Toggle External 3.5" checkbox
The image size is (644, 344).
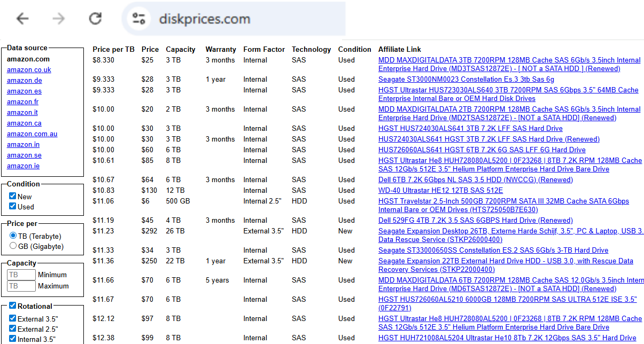point(12,318)
